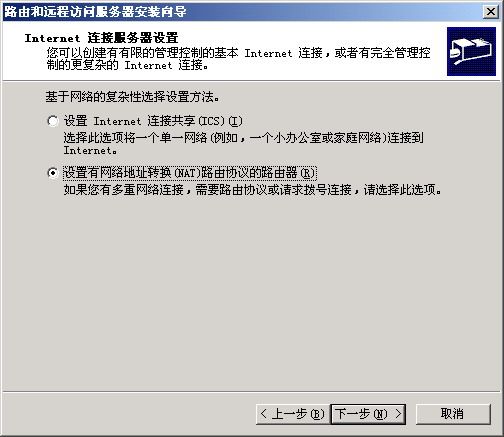
Task: Click the left chevron on 上一步 button
Action: coord(264,414)
